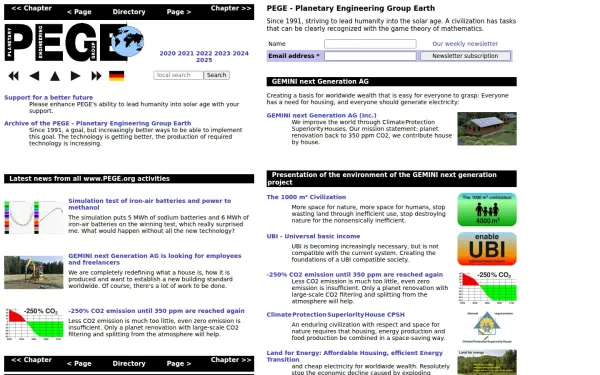The height and width of the screenshot is (375, 600).
Task: Focus the Name input field
Action: [370, 44]
